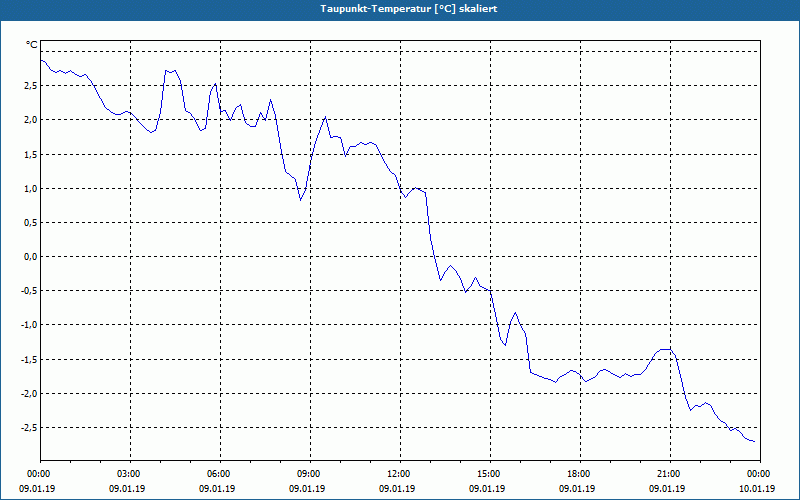The width and height of the screenshot is (800, 500).
Task: Select the -2,0 y-axis label
Action: click(29, 394)
